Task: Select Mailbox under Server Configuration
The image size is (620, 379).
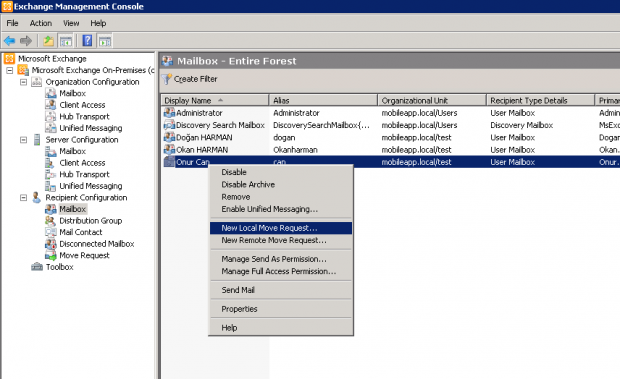Action: coord(72,151)
